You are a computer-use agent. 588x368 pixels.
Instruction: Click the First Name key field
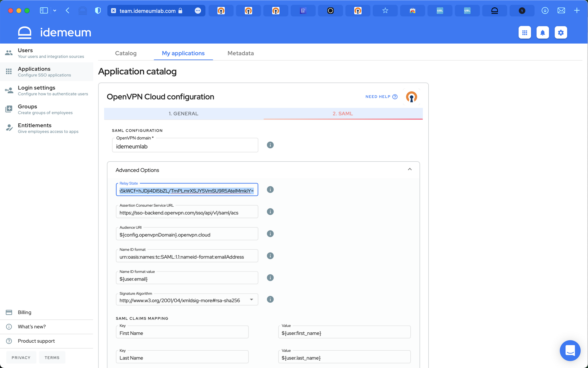coord(182,332)
